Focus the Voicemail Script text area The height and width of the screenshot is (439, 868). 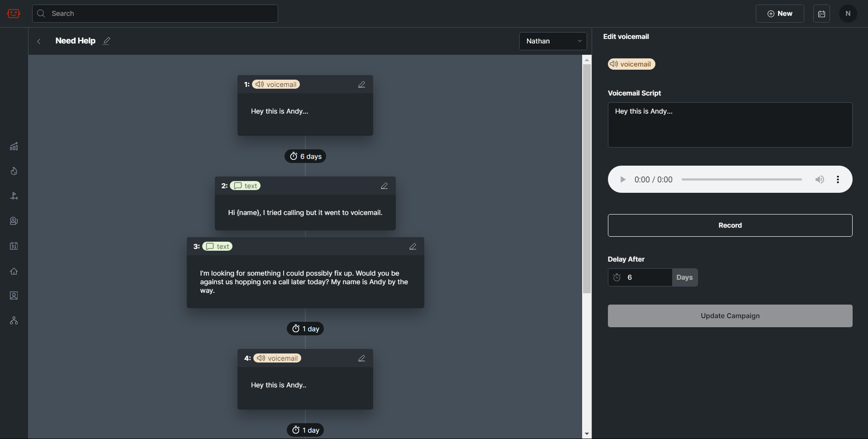[730, 125]
